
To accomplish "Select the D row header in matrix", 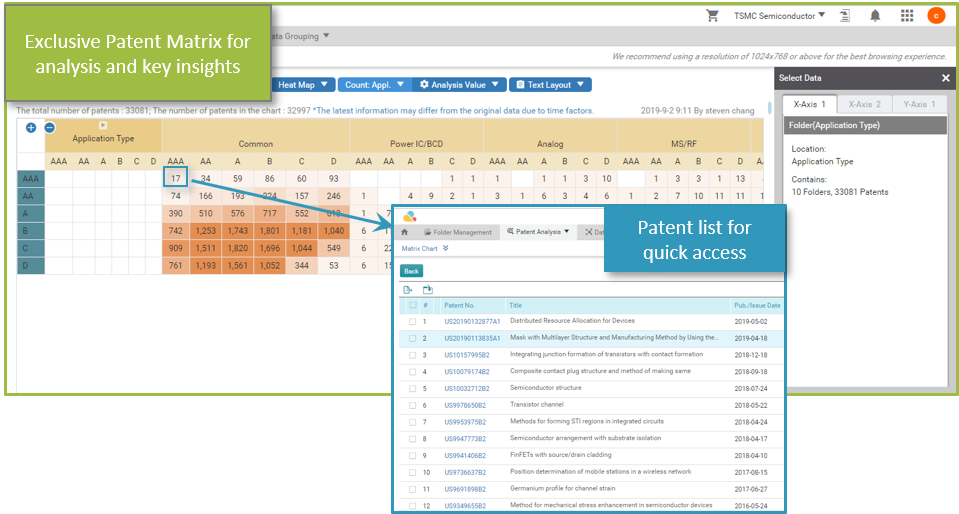I will click(x=31, y=266).
